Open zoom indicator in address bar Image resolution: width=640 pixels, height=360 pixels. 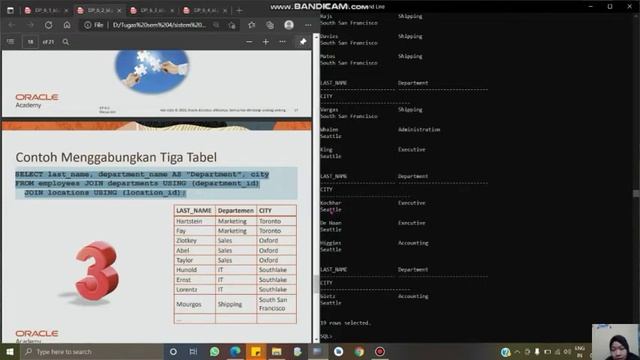[x=216, y=25]
